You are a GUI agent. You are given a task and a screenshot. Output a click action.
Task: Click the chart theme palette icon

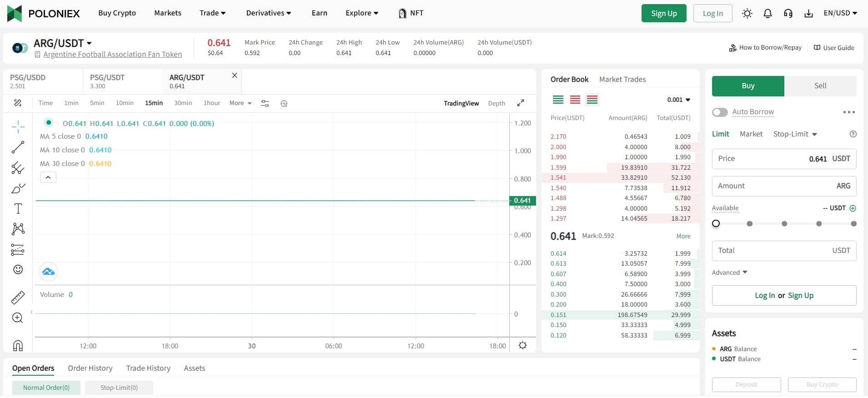click(x=284, y=104)
